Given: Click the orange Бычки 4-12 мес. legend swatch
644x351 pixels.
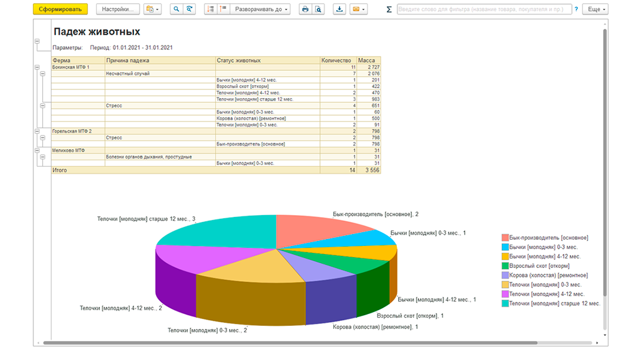Looking at the screenshot, I should (505, 257).
